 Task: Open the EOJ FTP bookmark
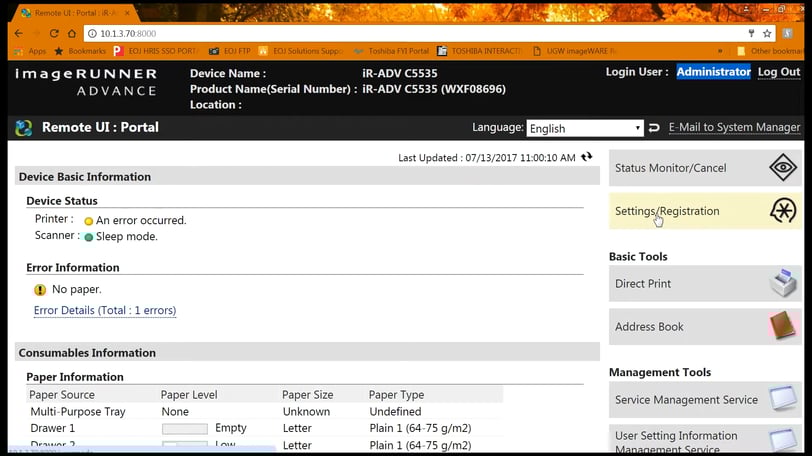click(229, 51)
